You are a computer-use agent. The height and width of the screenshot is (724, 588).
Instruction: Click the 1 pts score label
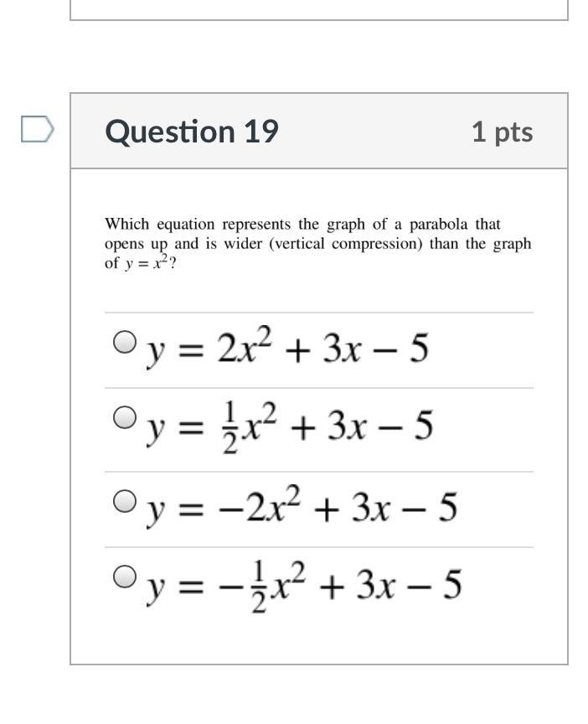click(x=503, y=132)
